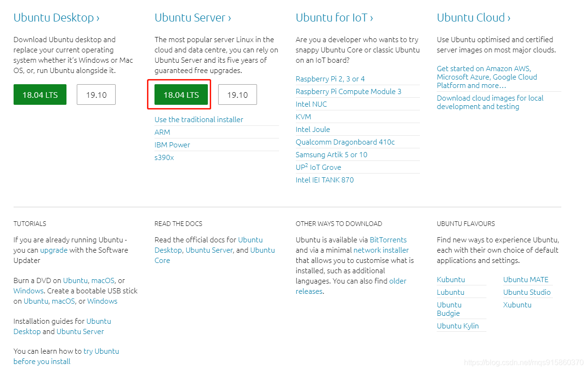Image resolution: width=588 pixels, height=371 pixels.
Task: Open the Lubuntu flavour link
Action: (x=450, y=292)
